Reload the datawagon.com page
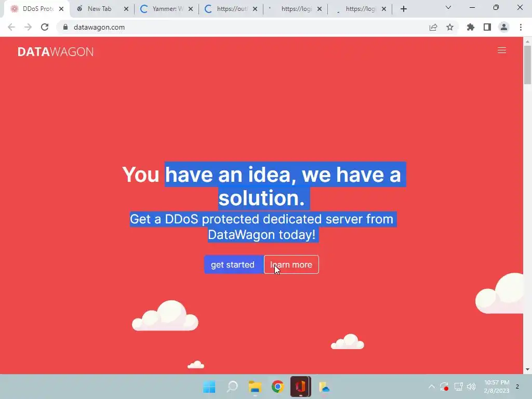Viewport: 532px width, 399px height. coord(45,27)
